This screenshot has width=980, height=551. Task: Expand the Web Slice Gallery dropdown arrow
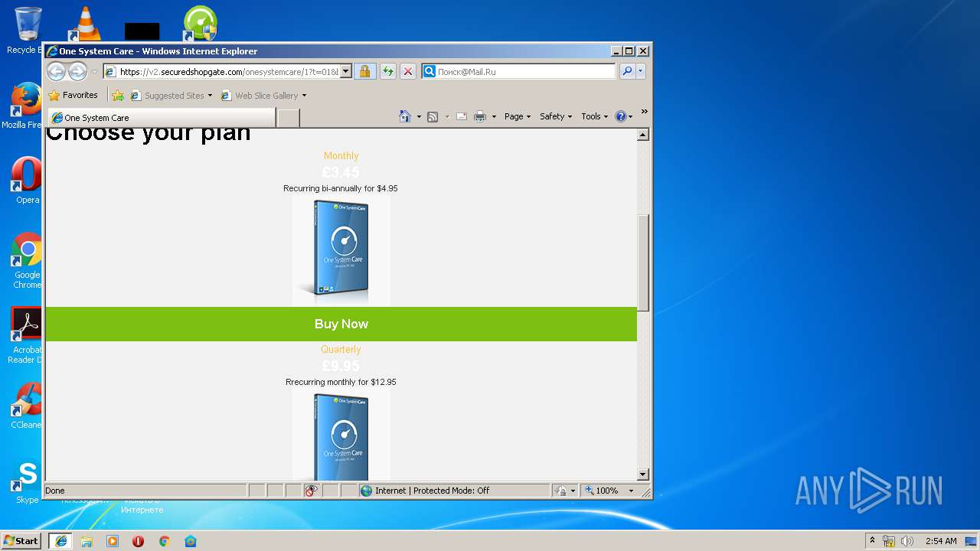coord(304,96)
